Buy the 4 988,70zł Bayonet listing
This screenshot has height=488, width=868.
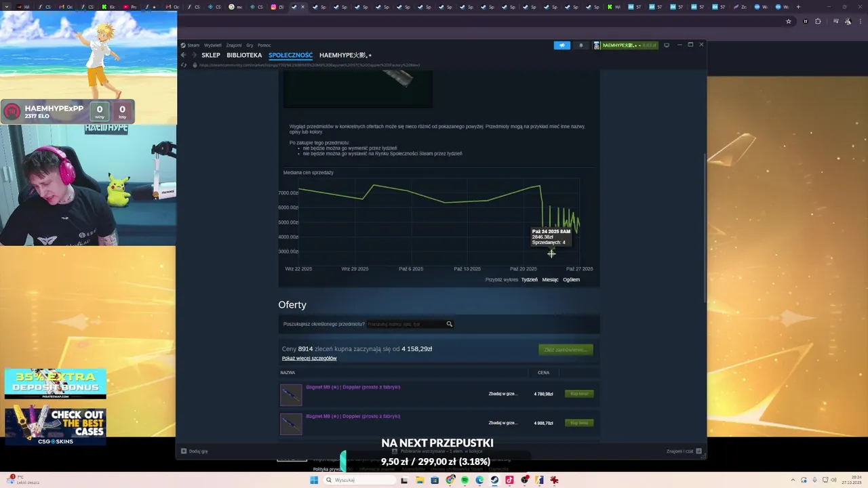[579, 423]
